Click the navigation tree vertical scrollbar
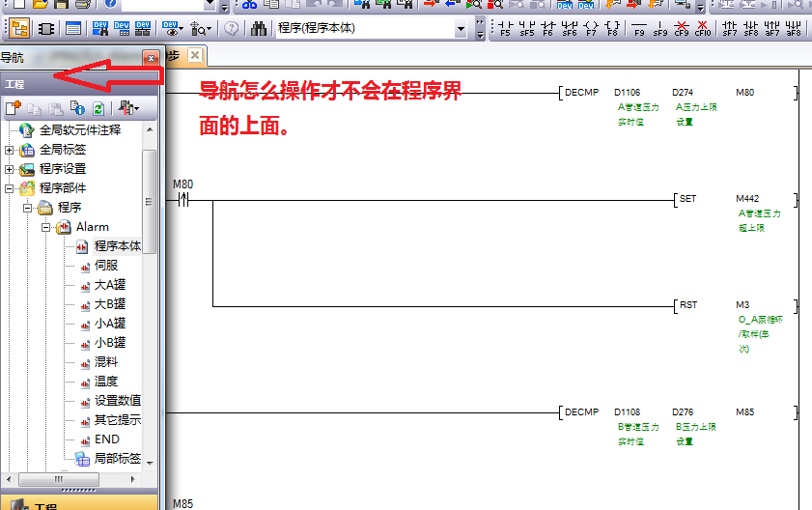 [x=150, y=203]
